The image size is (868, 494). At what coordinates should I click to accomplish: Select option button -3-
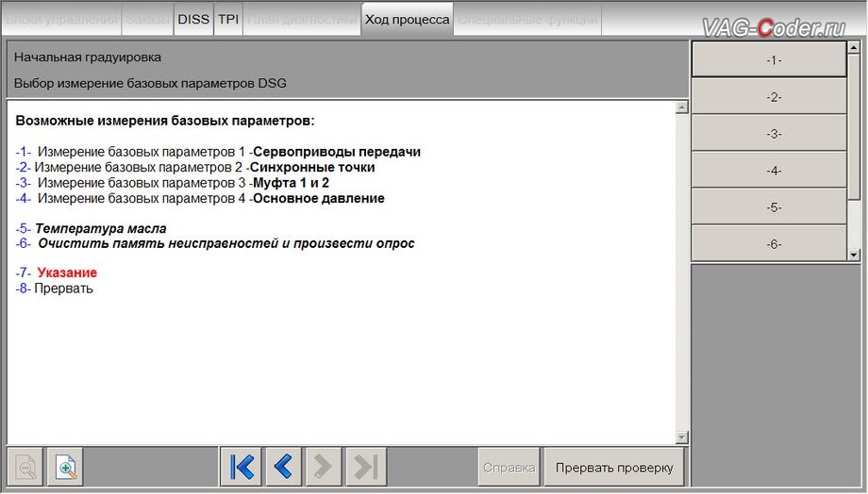[769, 133]
